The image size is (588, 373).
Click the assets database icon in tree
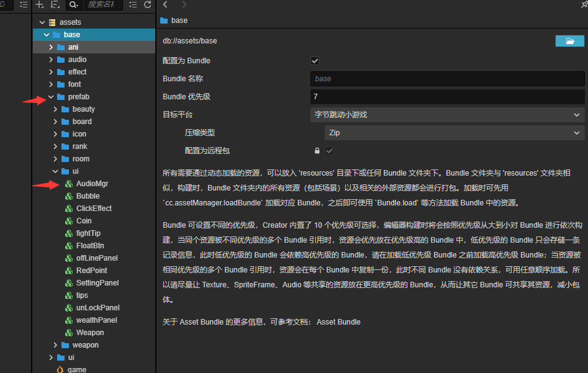(52, 22)
